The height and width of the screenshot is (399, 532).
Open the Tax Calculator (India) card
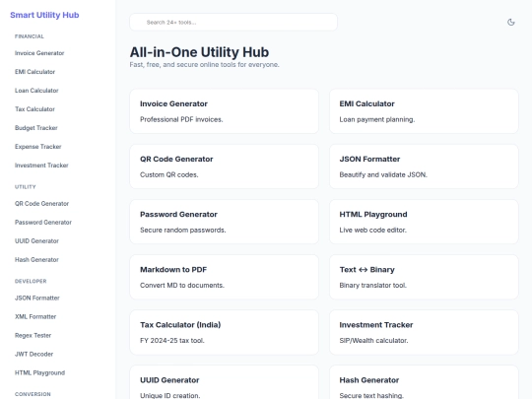pyautogui.click(x=224, y=332)
